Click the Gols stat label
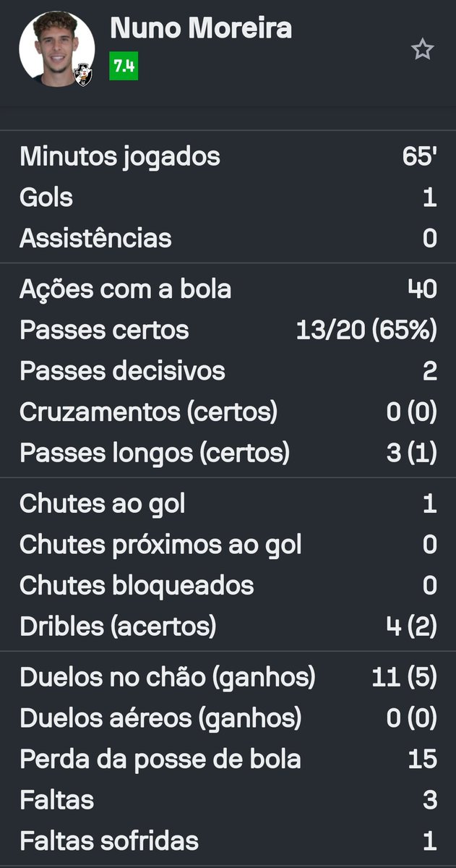 coord(46,197)
